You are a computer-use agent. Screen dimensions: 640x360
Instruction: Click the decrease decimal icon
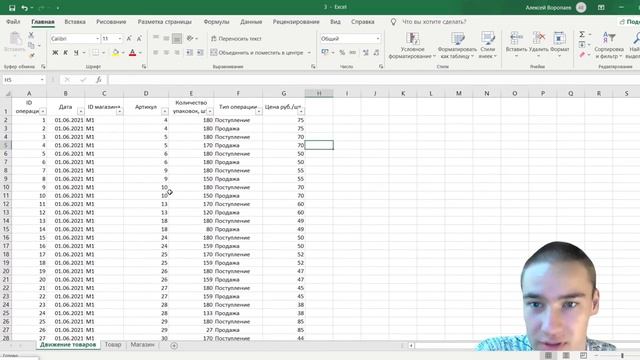point(376,53)
